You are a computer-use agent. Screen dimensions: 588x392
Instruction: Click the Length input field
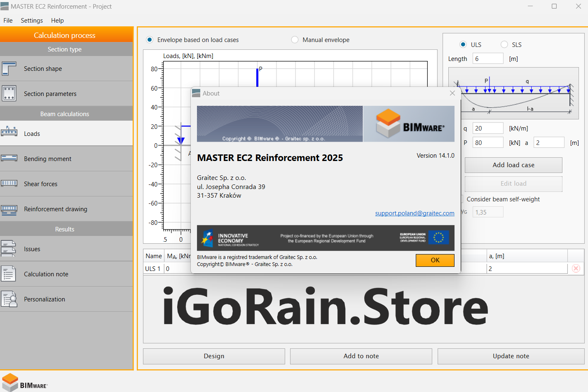coord(488,59)
